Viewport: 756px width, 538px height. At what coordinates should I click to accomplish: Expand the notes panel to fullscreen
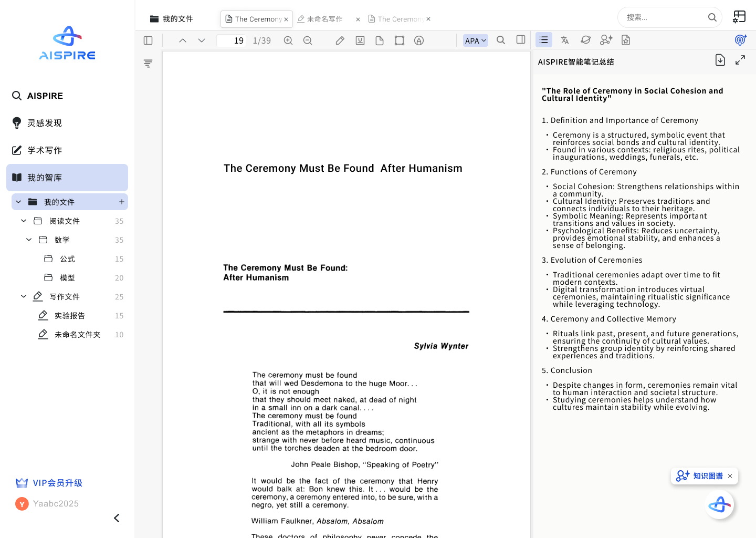(x=740, y=60)
